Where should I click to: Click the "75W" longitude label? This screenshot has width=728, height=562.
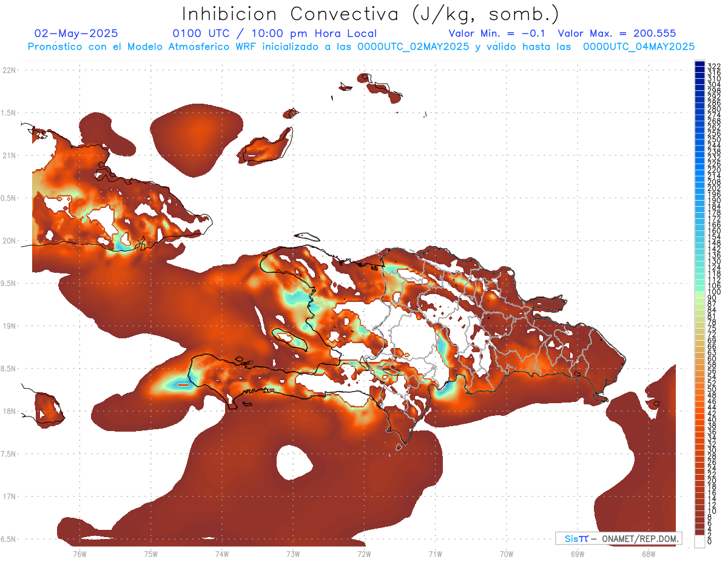pos(151,554)
